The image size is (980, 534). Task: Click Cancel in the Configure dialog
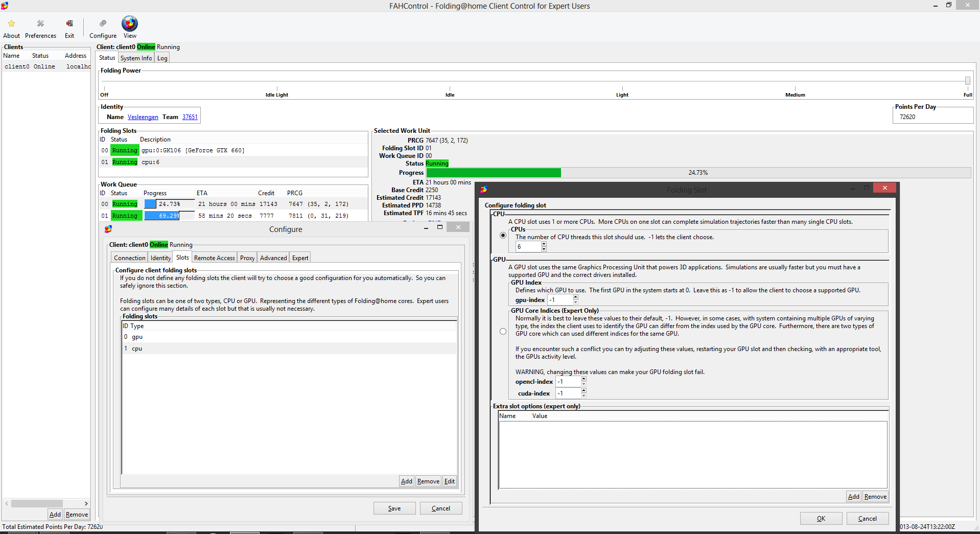(x=441, y=508)
